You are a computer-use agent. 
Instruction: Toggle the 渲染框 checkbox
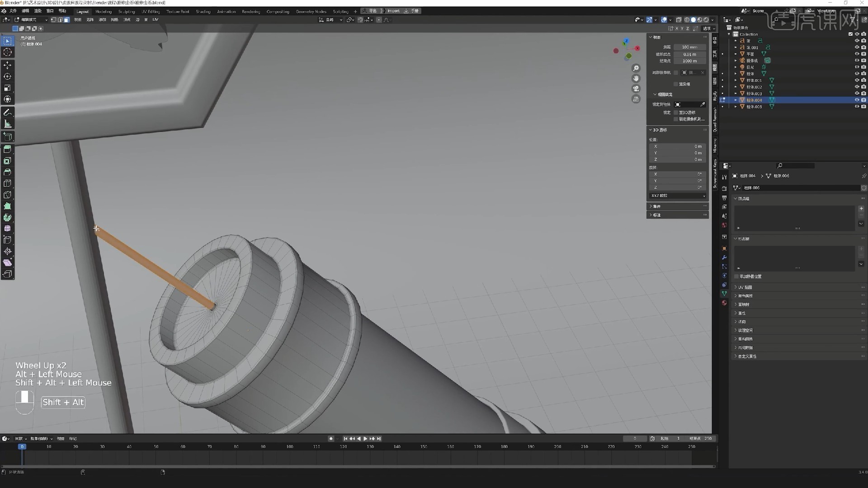[676, 84]
